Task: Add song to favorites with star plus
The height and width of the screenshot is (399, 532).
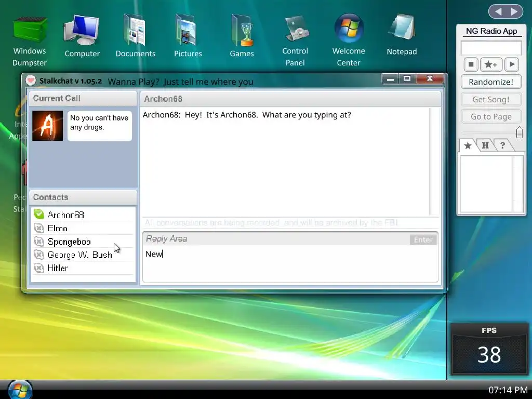Action: click(x=491, y=64)
